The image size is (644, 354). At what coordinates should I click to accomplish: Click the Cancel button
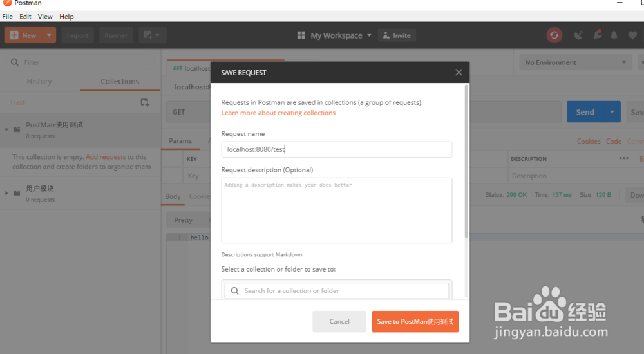pyautogui.click(x=339, y=321)
